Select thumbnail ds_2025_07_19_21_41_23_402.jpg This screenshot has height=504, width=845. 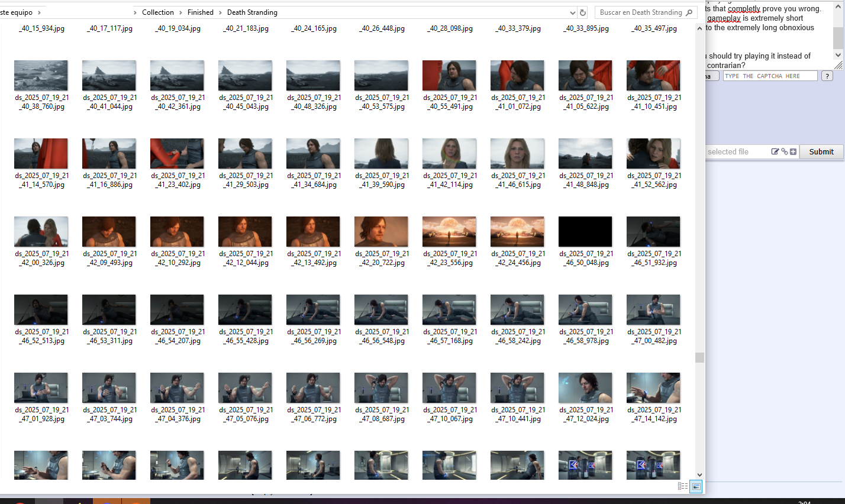click(177, 154)
